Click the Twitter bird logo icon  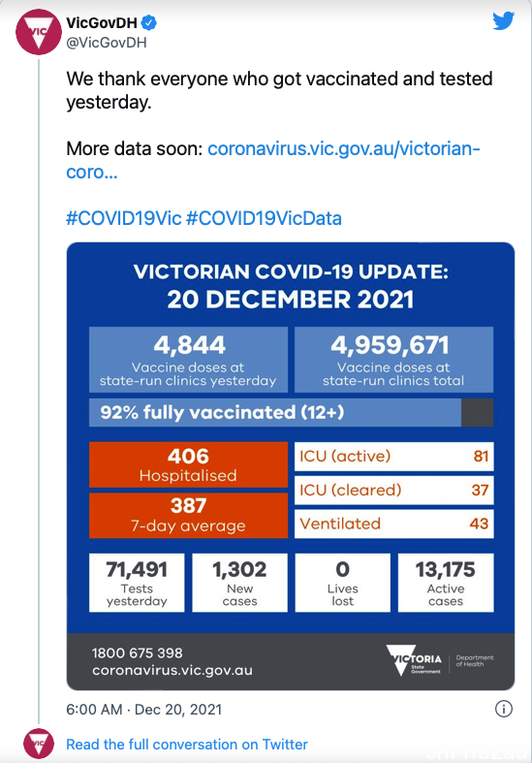(503, 21)
